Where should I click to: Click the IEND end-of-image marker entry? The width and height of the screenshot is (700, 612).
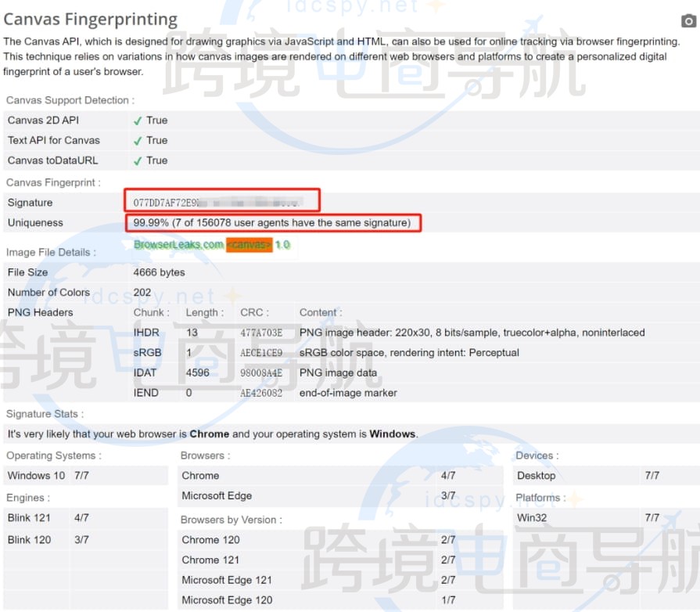[348, 393]
